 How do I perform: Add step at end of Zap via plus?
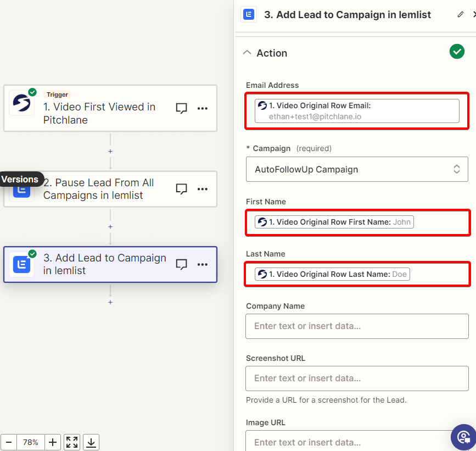coord(110,302)
